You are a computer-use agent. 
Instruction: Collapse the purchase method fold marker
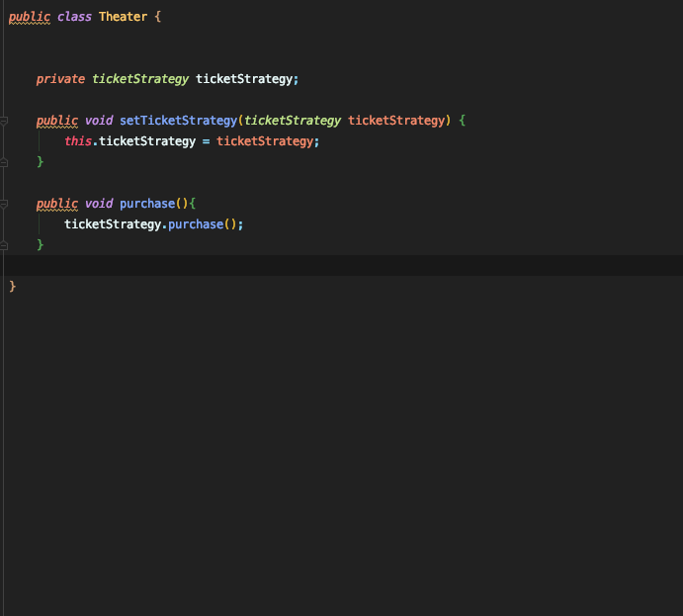click(x=4, y=204)
